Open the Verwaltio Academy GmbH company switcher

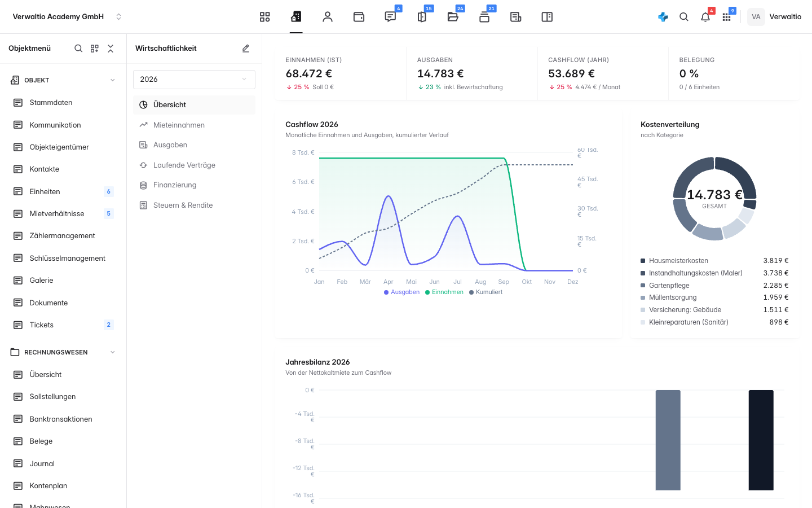pos(67,17)
